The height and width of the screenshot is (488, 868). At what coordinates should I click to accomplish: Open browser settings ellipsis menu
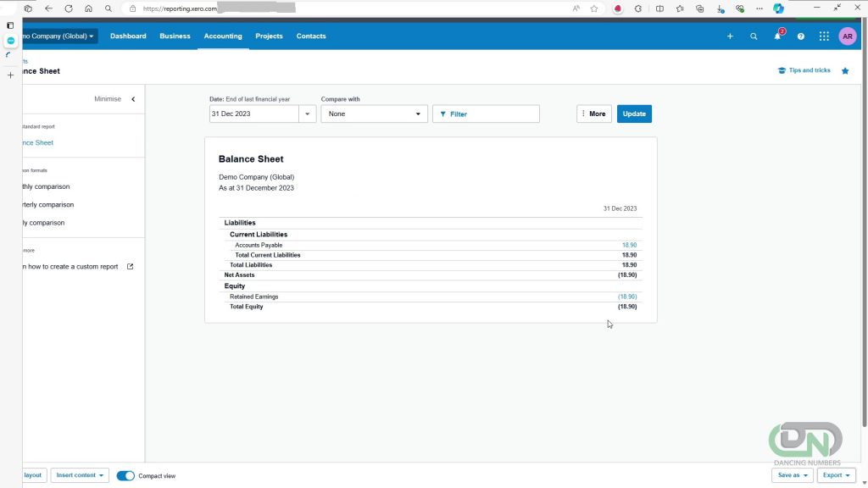coord(759,8)
